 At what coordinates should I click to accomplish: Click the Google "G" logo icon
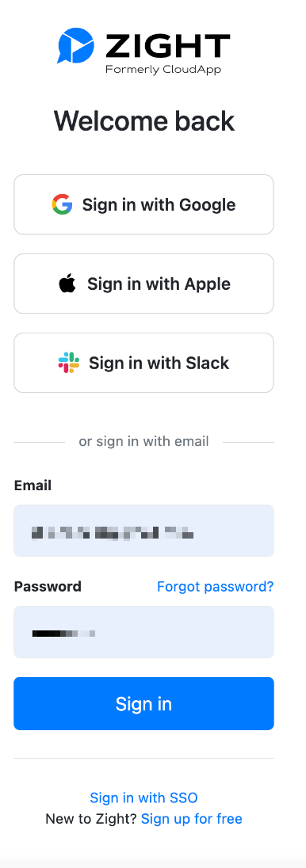[62, 204]
